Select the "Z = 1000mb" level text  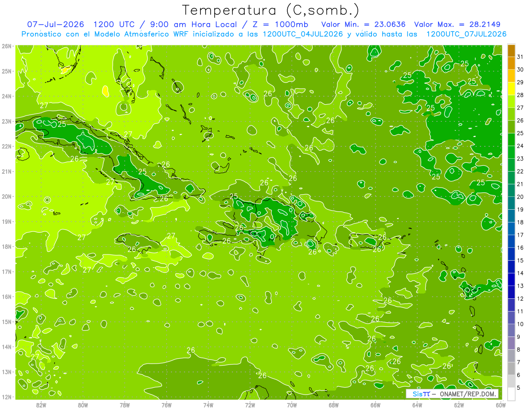(280, 24)
